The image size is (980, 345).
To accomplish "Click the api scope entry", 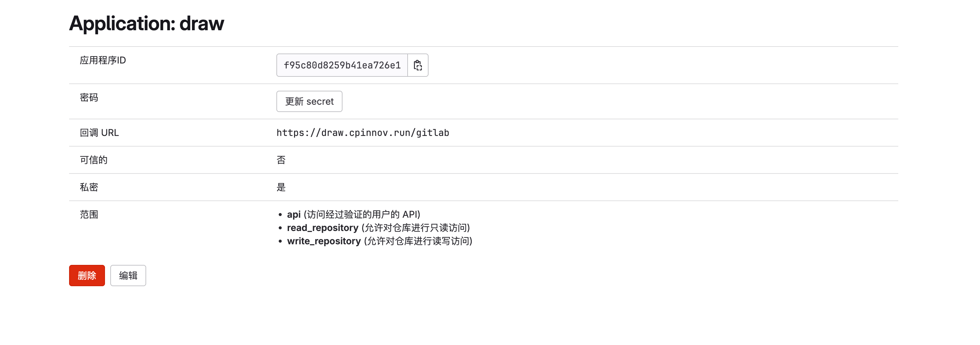I will pos(353,214).
